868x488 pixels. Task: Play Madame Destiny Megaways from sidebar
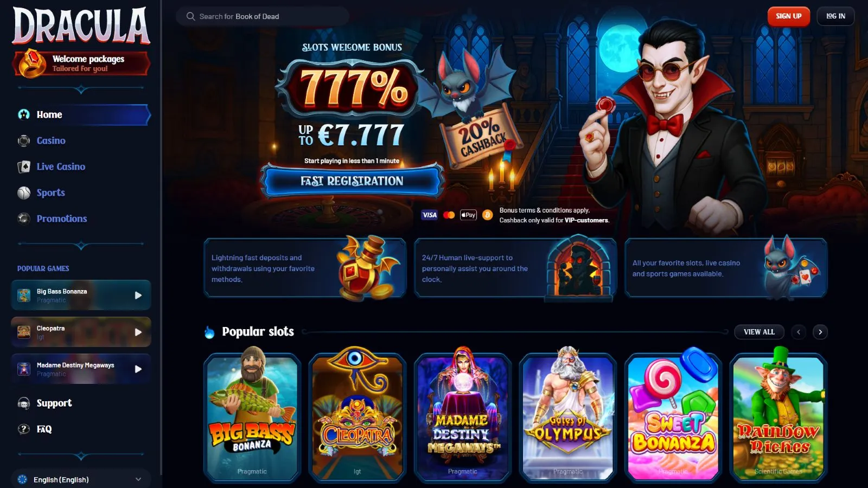coord(138,369)
